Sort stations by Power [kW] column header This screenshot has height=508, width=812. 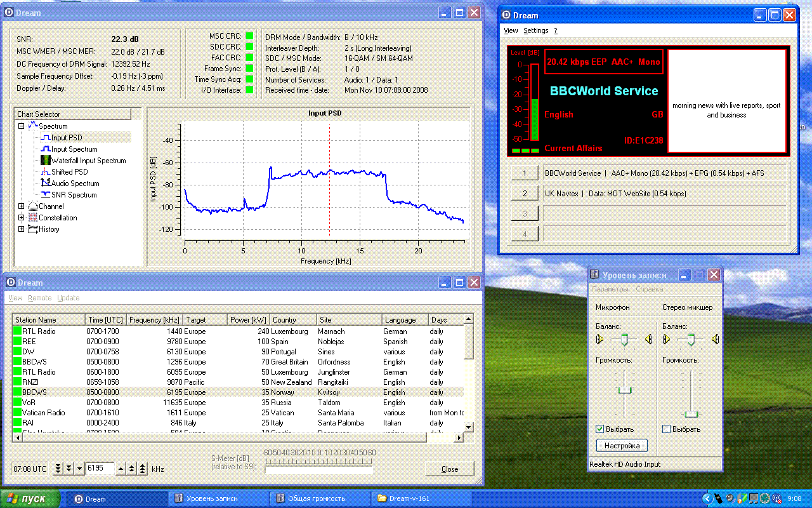pyautogui.click(x=248, y=320)
